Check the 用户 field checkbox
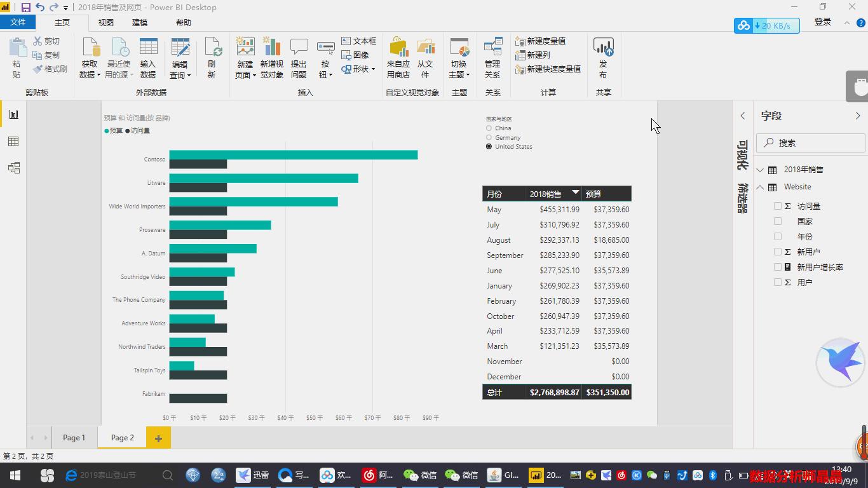Viewport: 868px width, 488px height. [778, 282]
